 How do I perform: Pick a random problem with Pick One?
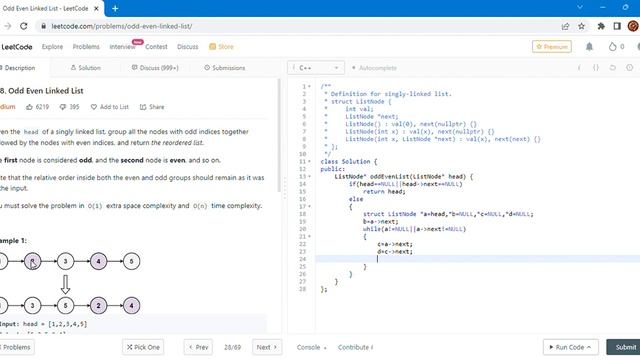tap(143, 347)
